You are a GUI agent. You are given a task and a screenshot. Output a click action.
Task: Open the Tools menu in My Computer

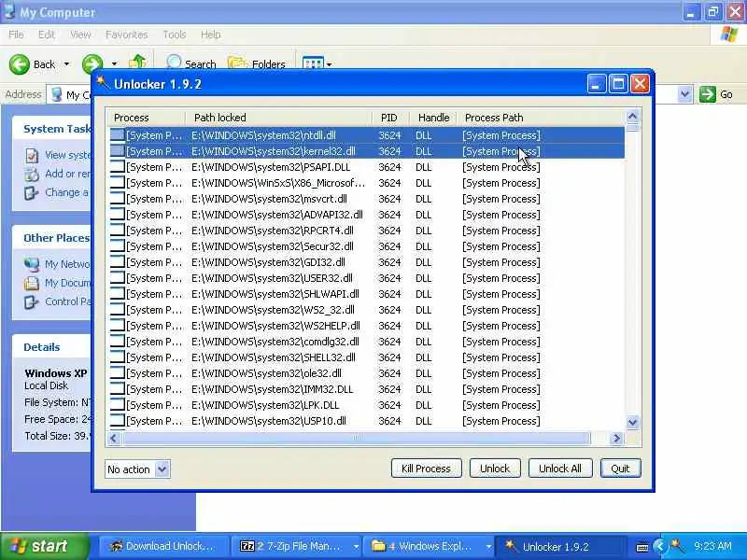tap(175, 35)
